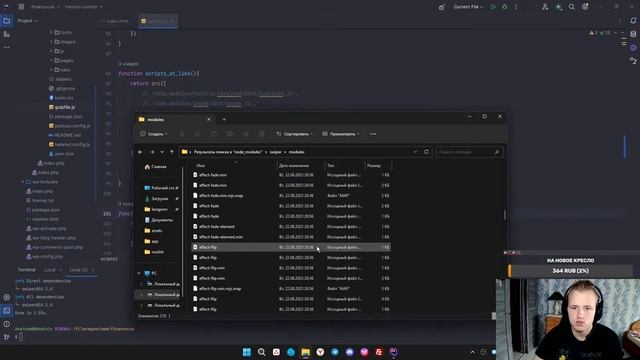Start debugging with the bug icon
The height and width of the screenshot is (360, 640).
[x=504, y=7]
